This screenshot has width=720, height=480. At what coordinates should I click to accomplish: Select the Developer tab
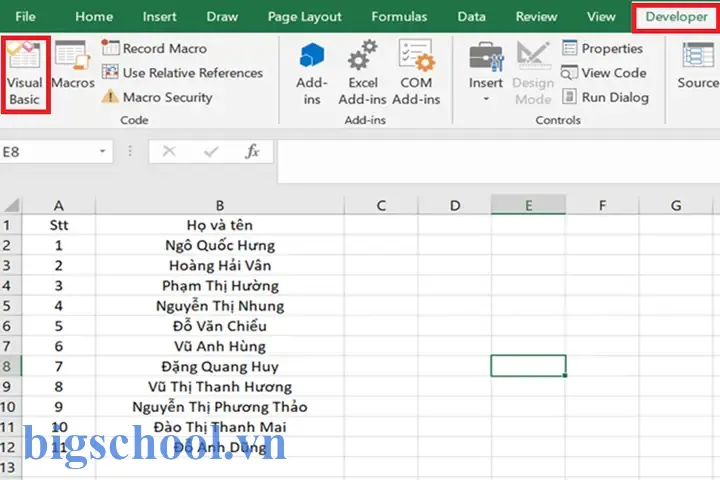click(676, 17)
